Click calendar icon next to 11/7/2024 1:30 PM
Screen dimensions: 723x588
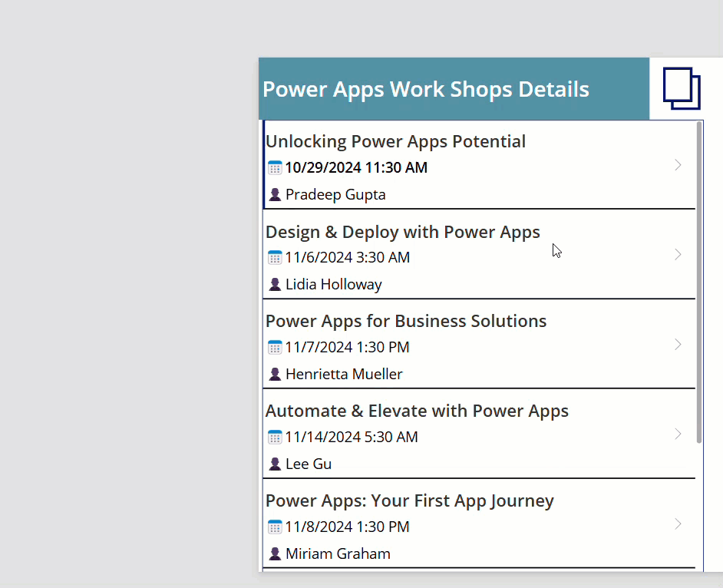click(275, 347)
